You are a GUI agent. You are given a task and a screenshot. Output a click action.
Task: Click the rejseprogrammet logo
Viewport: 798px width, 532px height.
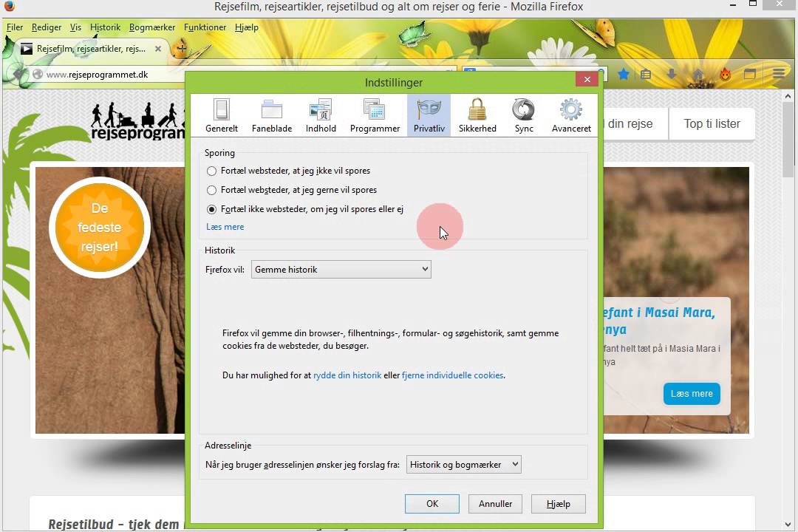[x=137, y=121]
